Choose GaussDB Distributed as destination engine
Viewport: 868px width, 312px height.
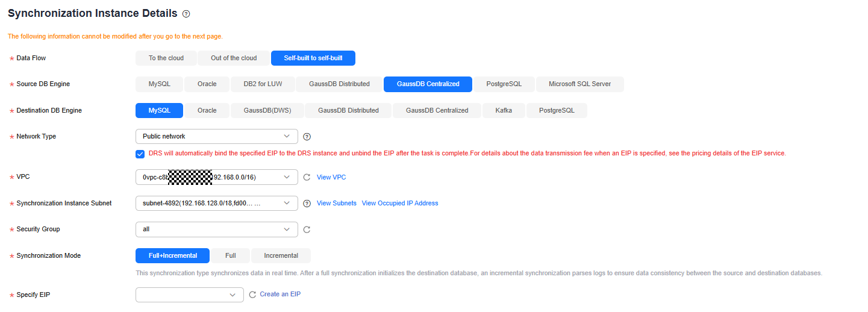pyautogui.click(x=348, y=111)
